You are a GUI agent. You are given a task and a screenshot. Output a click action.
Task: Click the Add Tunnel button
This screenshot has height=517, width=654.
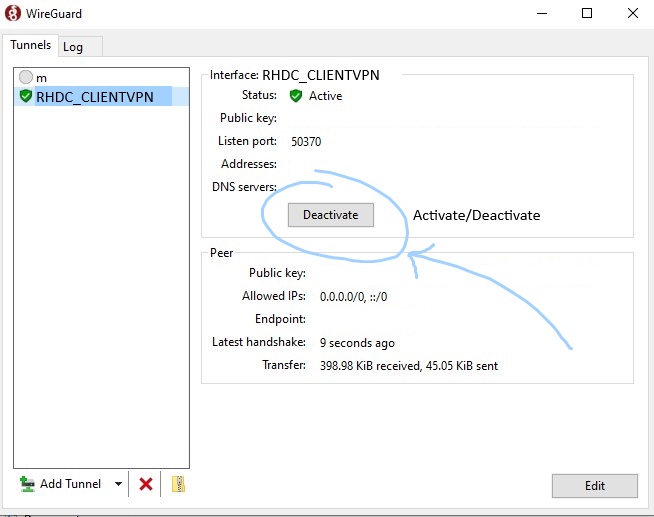pos(60,484)
